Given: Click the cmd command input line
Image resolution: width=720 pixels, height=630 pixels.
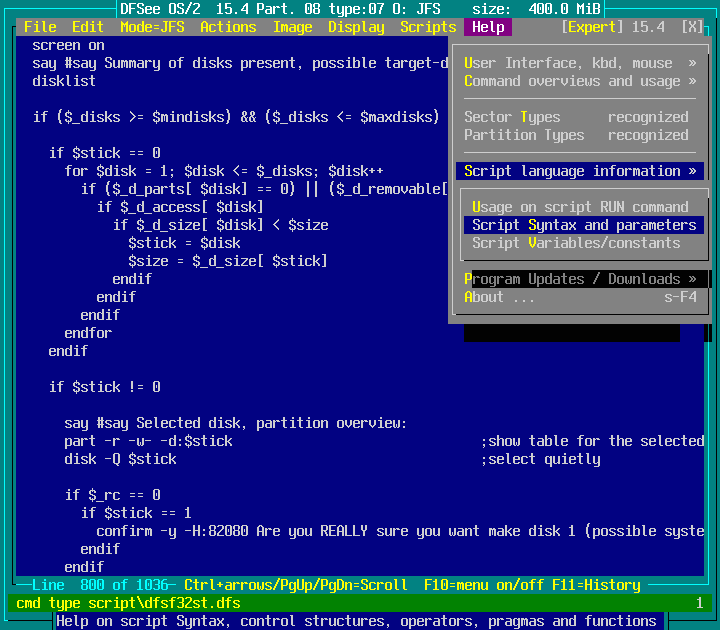Looking at the screenshot, I should [x=360, y=603].
